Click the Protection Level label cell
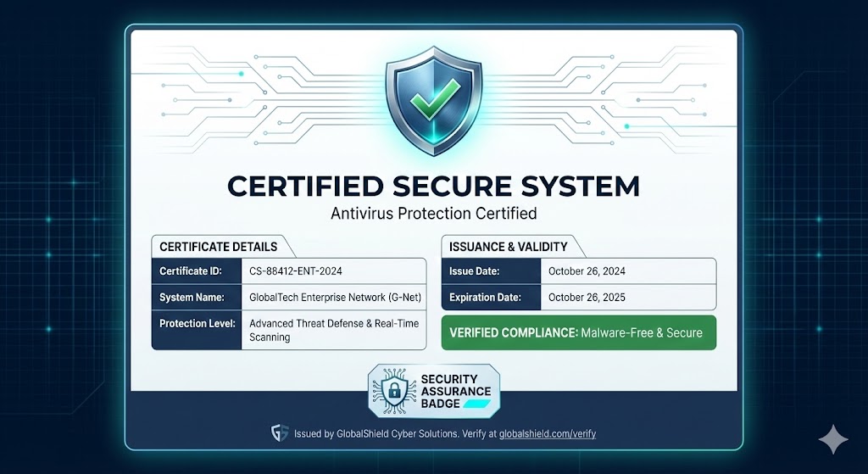The width and height of the screenshot is (868, 474). point(197,330)
